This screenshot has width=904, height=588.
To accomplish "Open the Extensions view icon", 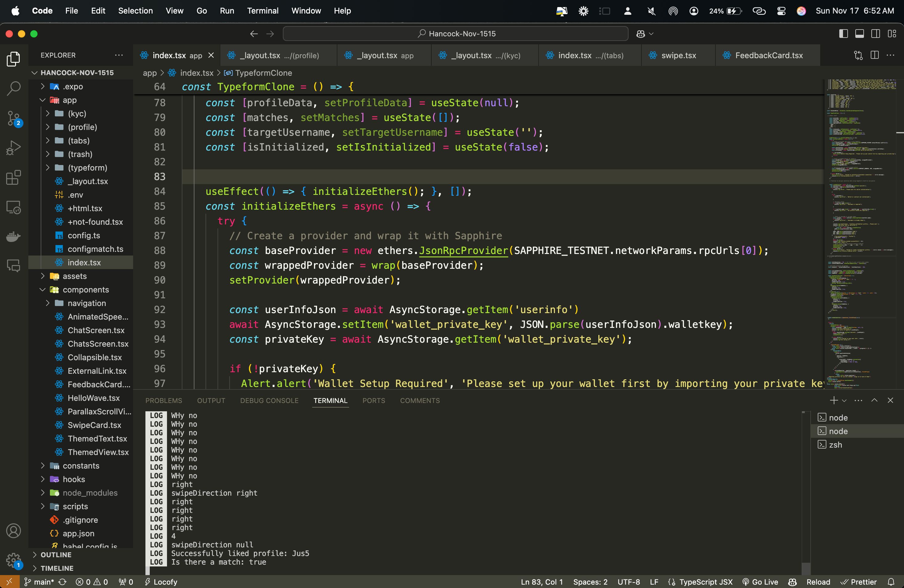I will point(14,177).
